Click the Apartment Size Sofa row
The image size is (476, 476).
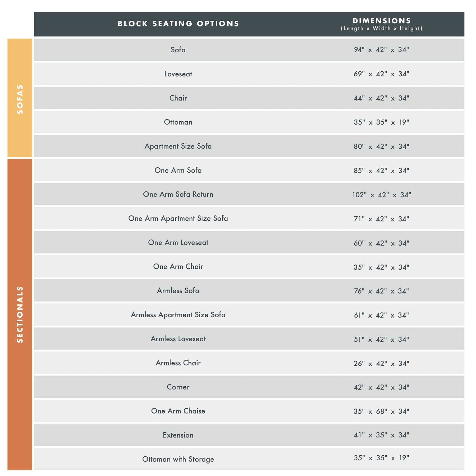[x=178, y=146]
